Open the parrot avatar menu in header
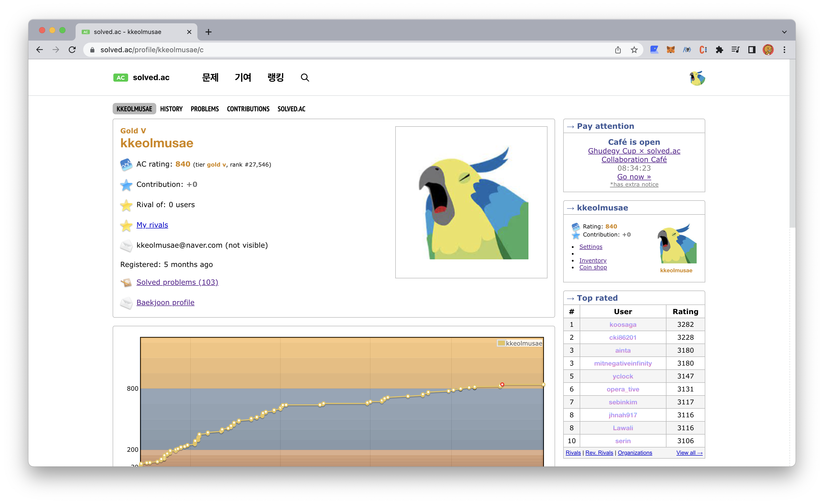The image size is (824, 504). click(x=697, y=78)
